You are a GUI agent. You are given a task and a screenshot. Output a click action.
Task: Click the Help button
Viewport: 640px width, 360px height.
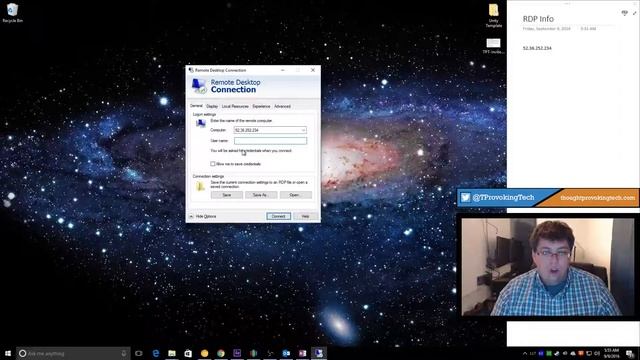point(305,216)
